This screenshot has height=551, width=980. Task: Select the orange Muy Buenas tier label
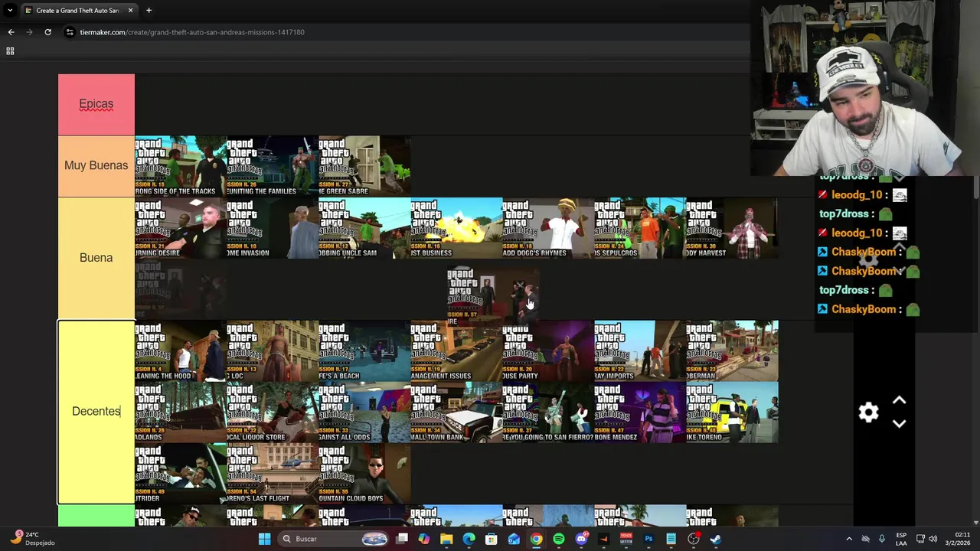pos(96,166)
